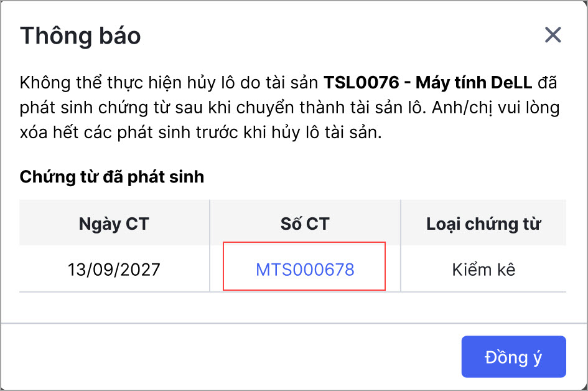The width and height of the screenshot is (588, 391).
Task: Click divider between Số CT and Loại chứng từ
Action: click(401, 223)
